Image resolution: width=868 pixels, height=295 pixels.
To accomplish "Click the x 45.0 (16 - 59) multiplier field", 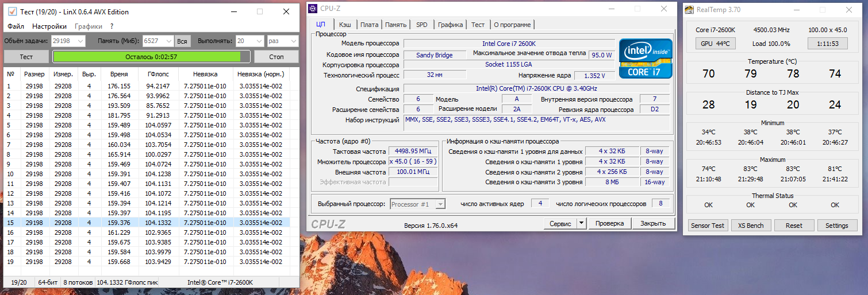I will coord(413,162).
